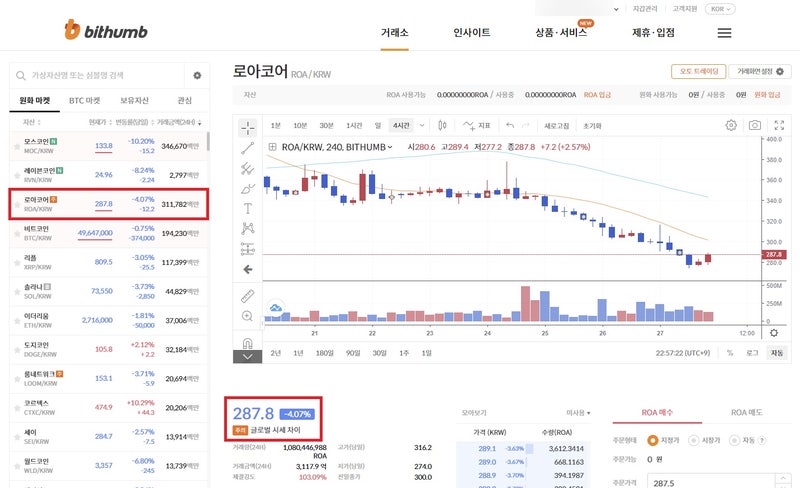The height and width of the screenshot is (488, 800).
Task: Sort coin list by 자산
Action: pyautogui.click(x=32, y=123)
